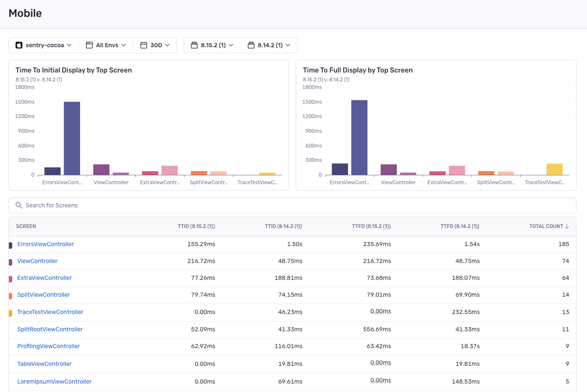This screenshot has width=587, height=392.
Task: Click the package icon beside 8.15.2 (1)
Action: coord(194,45)
